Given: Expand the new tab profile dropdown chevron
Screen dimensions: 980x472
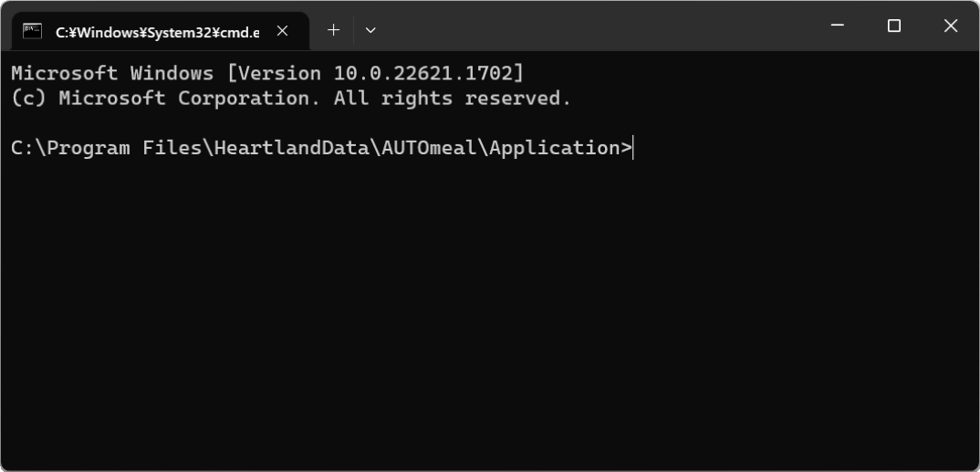Looking at the screenshot, I should (x=370, y=30).
